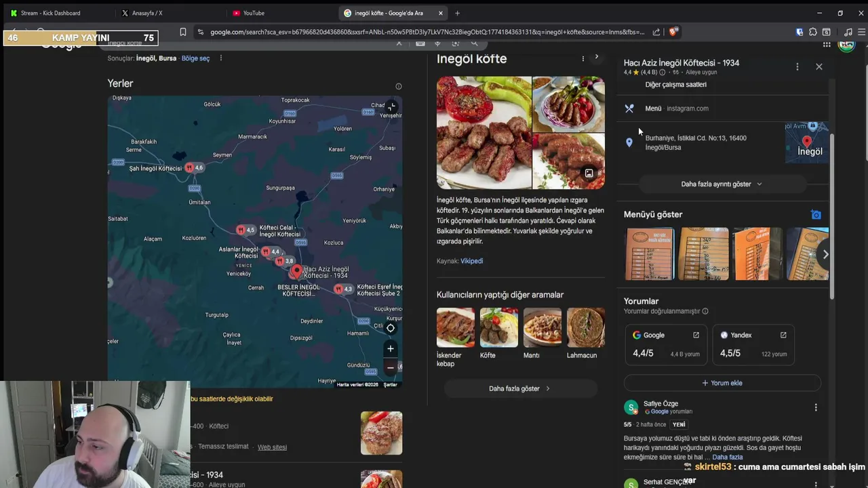The height and width of the screenshot is (488, 868).
Task: Zoom out map with minus button
Action: coord(390,367)
